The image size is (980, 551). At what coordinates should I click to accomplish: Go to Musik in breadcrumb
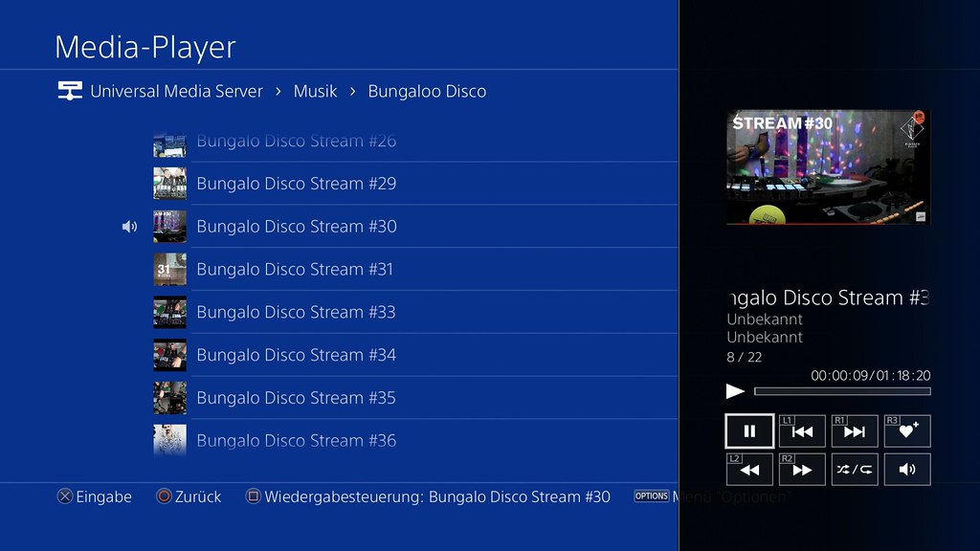[315, 91]
